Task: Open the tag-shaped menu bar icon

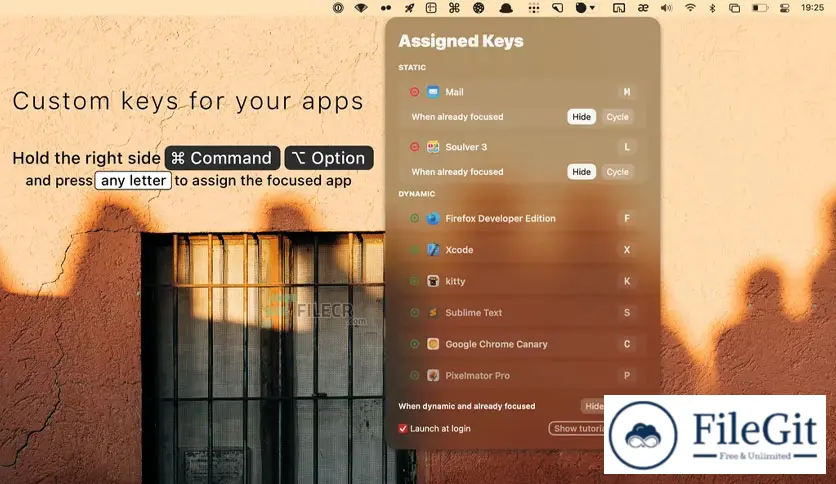Action: [x=557, y=8]
